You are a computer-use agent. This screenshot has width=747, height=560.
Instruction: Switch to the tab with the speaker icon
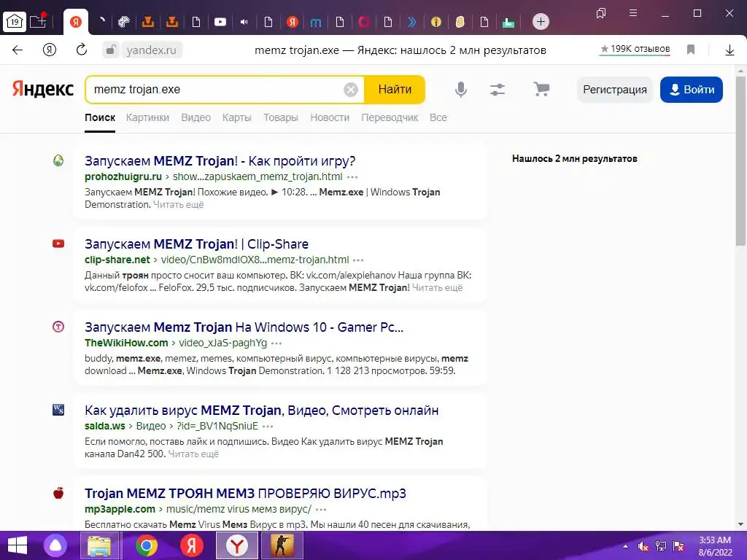[244, 22]
